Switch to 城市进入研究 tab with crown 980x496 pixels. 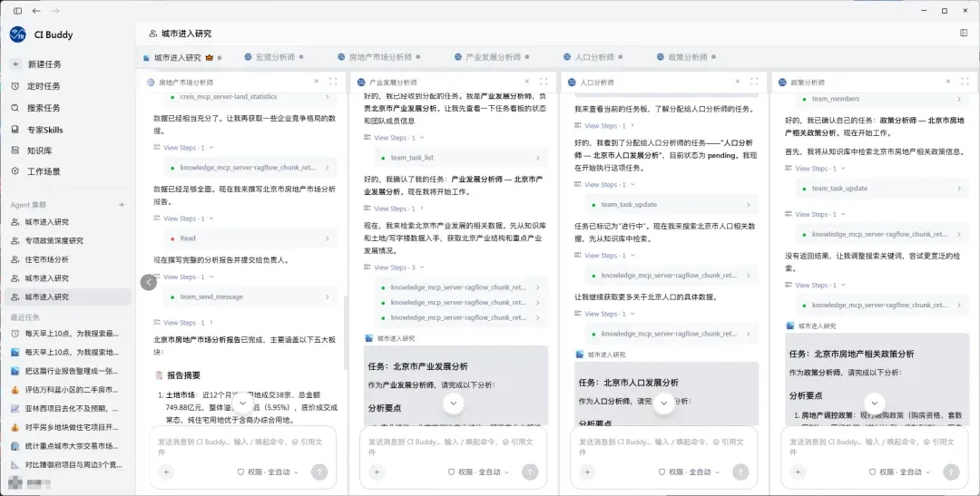coord(181,57)
